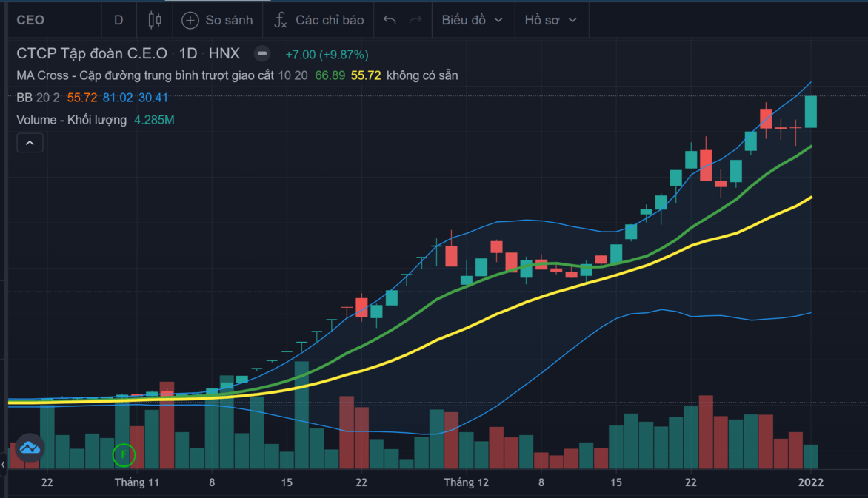Change the D timeframe interval
The height and width of the screenshot is (498, 868).
click(118, 20)
